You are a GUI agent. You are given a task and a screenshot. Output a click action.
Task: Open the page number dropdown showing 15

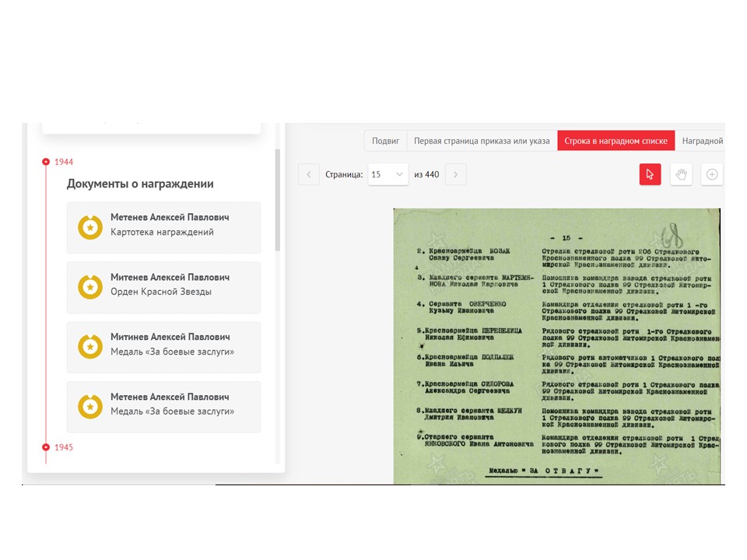pos(388,174)
